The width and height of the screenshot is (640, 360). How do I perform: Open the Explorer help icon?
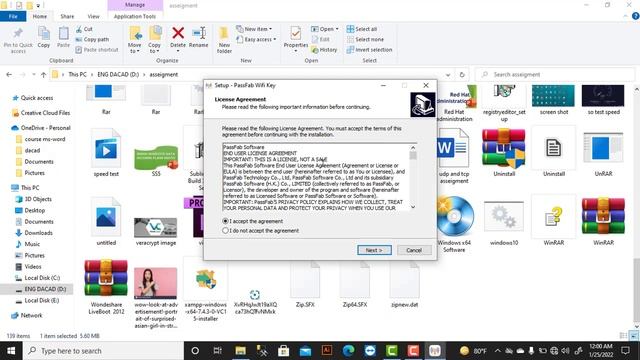[x=635, y=16]
